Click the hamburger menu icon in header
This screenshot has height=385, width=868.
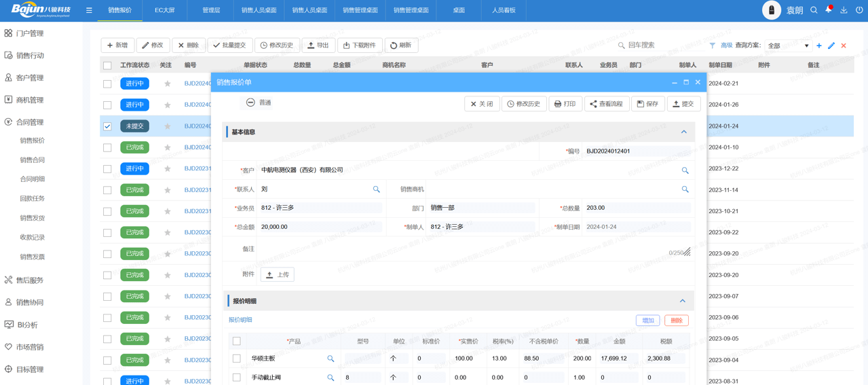[89, 10]
